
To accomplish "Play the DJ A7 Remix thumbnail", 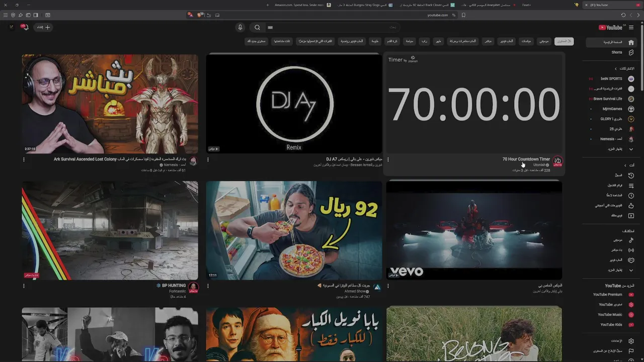I will tap(294, 103).
